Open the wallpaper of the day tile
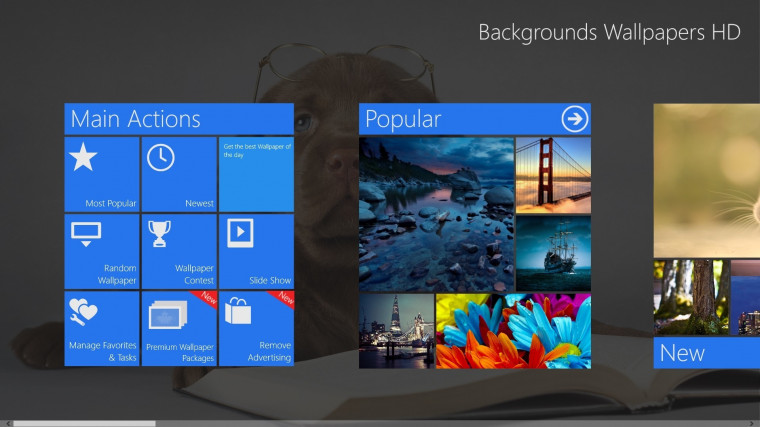This screenshot has height=427, width=760. [x=256, y=174]
